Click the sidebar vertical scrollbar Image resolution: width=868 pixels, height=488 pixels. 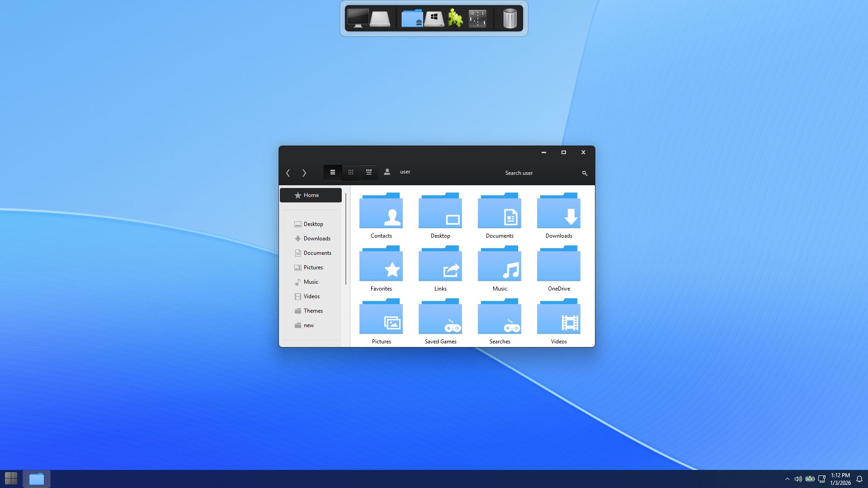click(346, 239)
